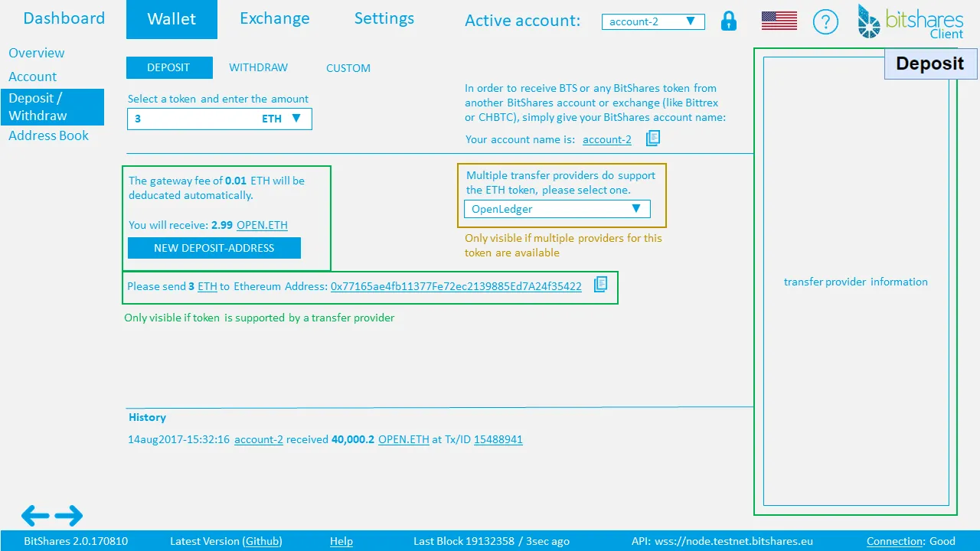Click the History heading

tap(147, 417)
